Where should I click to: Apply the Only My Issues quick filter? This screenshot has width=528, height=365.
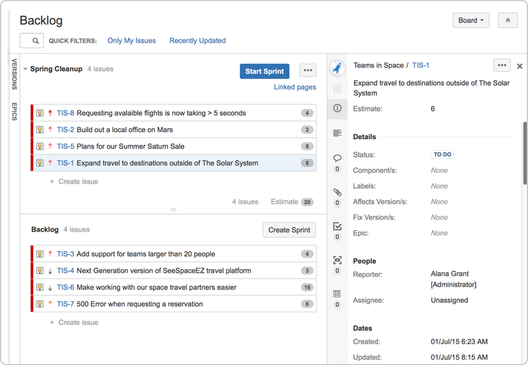pyautogui.click(x=132, y=41)
